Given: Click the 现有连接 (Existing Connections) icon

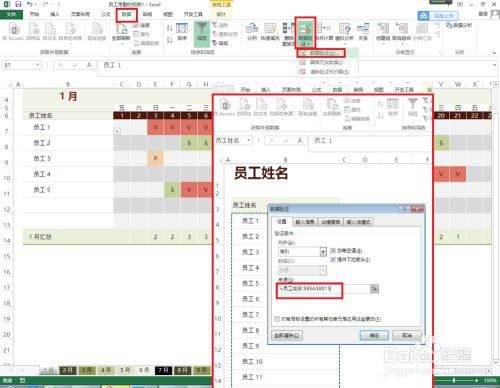Looking at the screenshot, I should coord(97,32).
